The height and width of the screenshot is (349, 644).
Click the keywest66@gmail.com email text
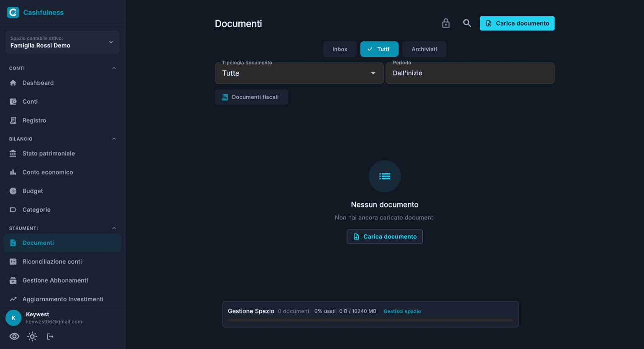point(54,322)
